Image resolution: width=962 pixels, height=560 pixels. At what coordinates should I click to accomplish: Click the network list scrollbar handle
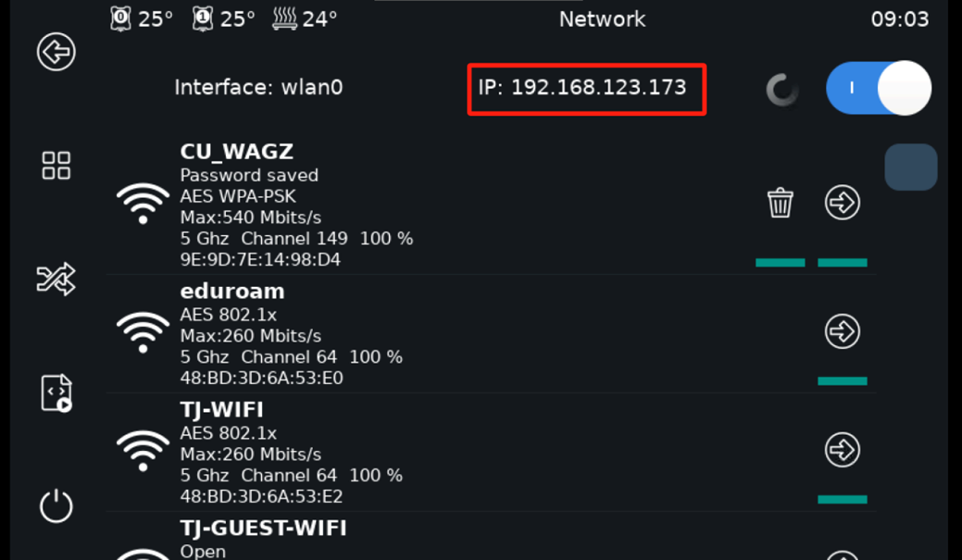(911, 168)
